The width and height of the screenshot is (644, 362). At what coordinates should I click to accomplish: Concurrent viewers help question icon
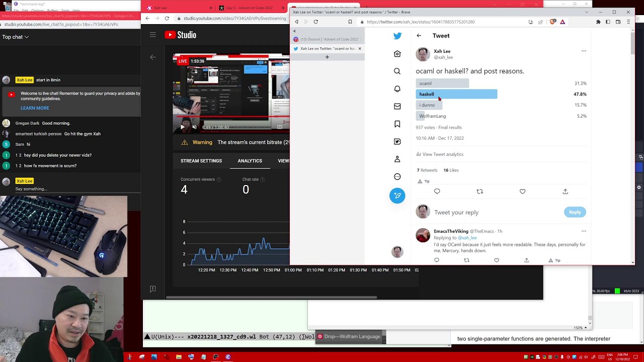[x=218, y=179]
